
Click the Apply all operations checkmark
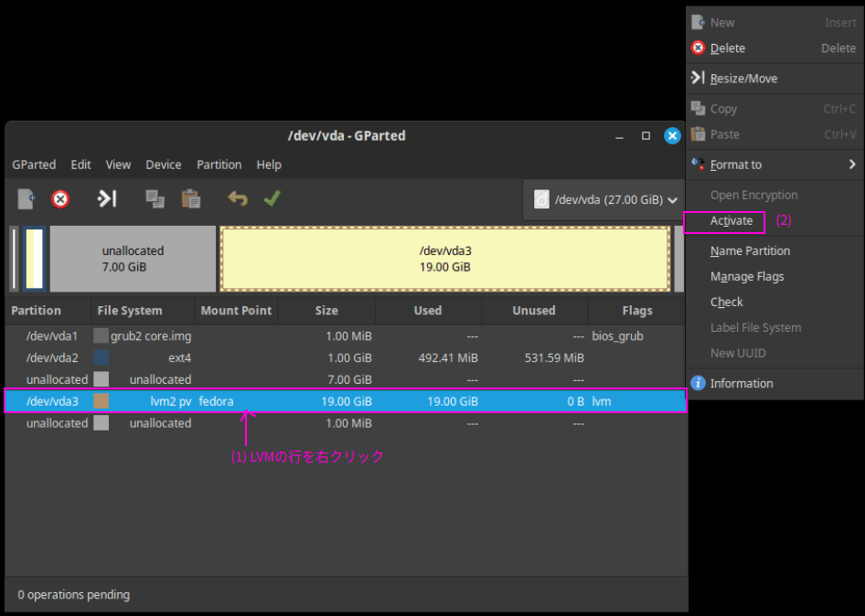272,198
